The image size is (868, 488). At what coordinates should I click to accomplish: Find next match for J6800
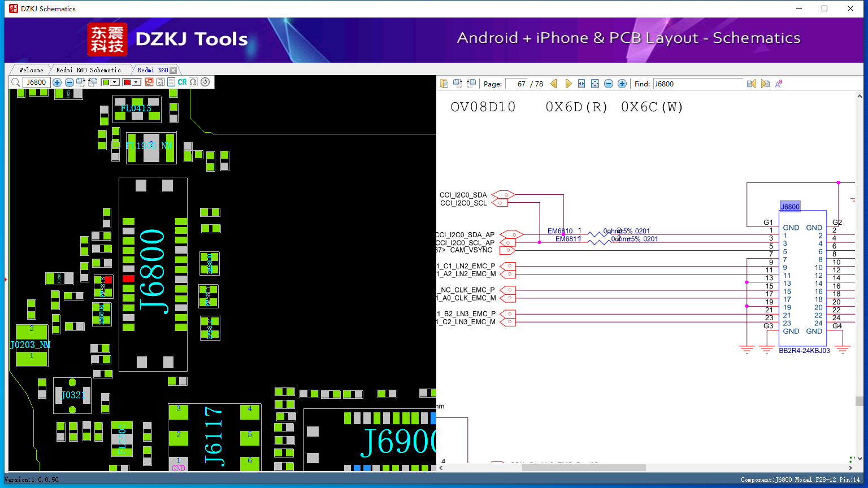(765, 84)
